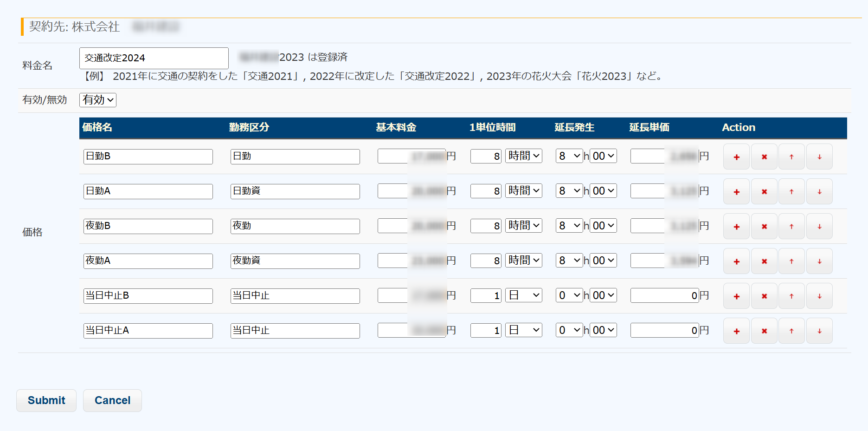Click the red X icon in the 夜勤B row
This screenshot has height=431, width=868.
pos(764,227)
